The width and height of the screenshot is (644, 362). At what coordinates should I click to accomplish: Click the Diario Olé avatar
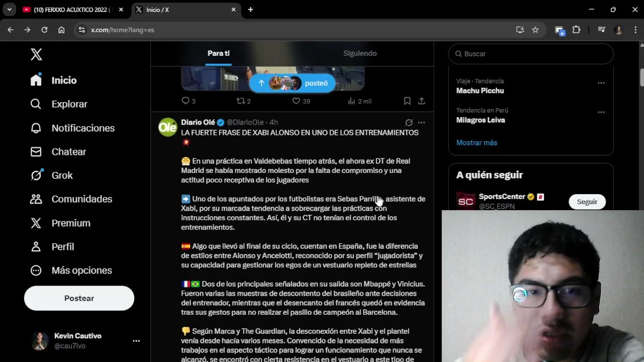(168, 127)
